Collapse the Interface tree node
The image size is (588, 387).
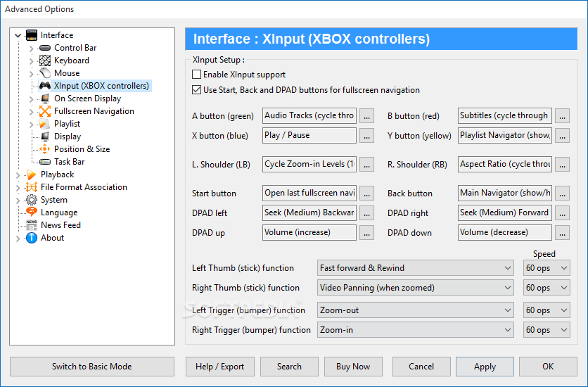[18, 36]
